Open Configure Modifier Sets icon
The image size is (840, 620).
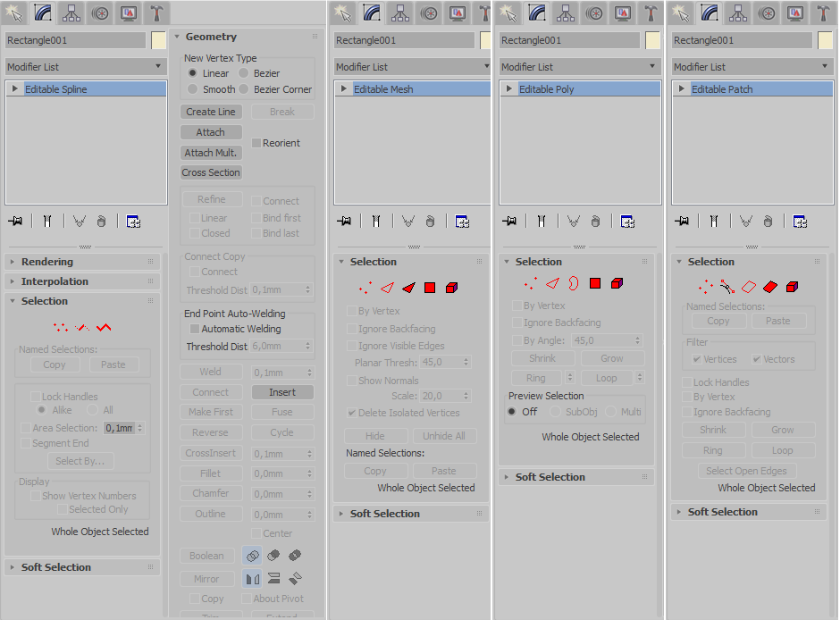(x=133, y=222)
